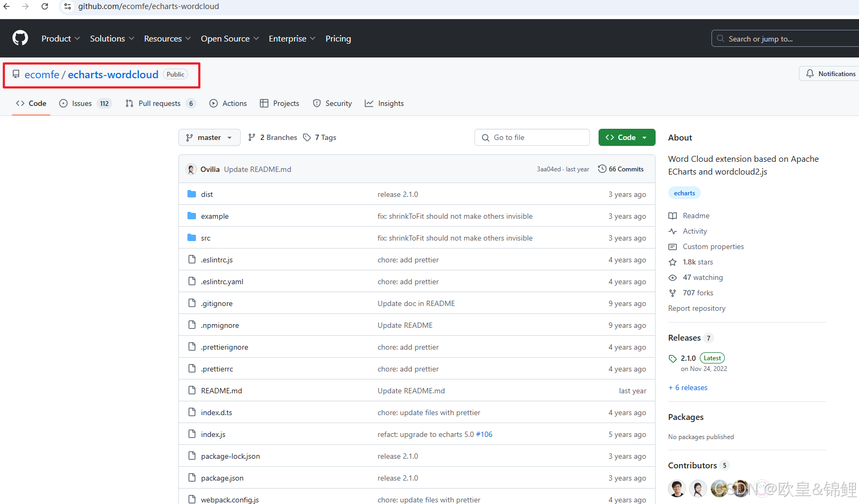Click the 3aa04ed commit hash

tap(549, 169)
